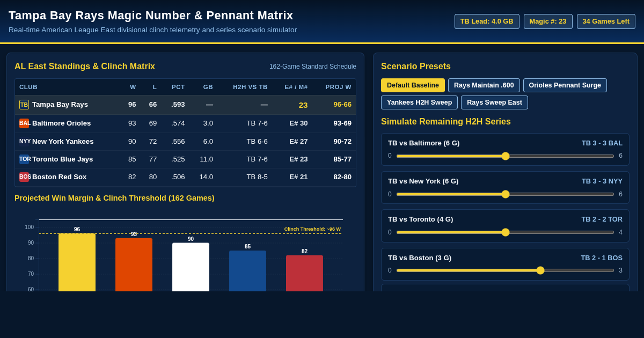Click the Yankees 90-72 projected record
This screenshot has height=338, width=644.
(342, 142)
